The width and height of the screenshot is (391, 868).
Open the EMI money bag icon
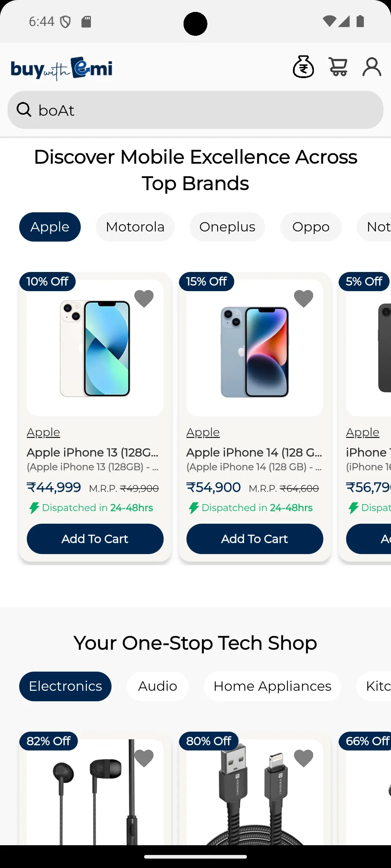303,67
